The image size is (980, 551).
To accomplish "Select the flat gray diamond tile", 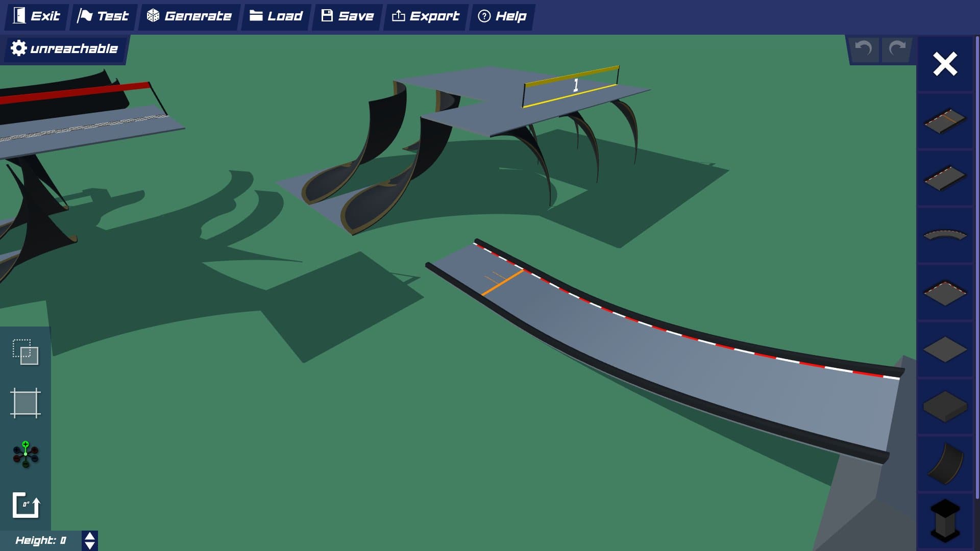I will click(945, 350).
